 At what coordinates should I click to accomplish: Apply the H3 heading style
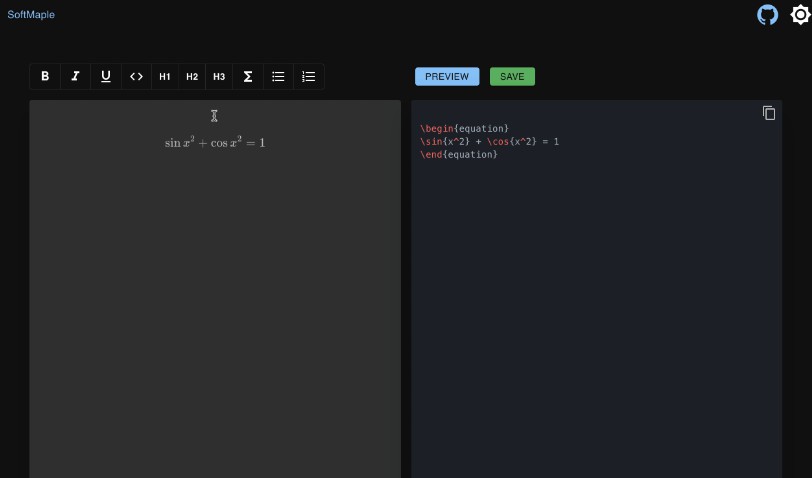tap(219, 77)
